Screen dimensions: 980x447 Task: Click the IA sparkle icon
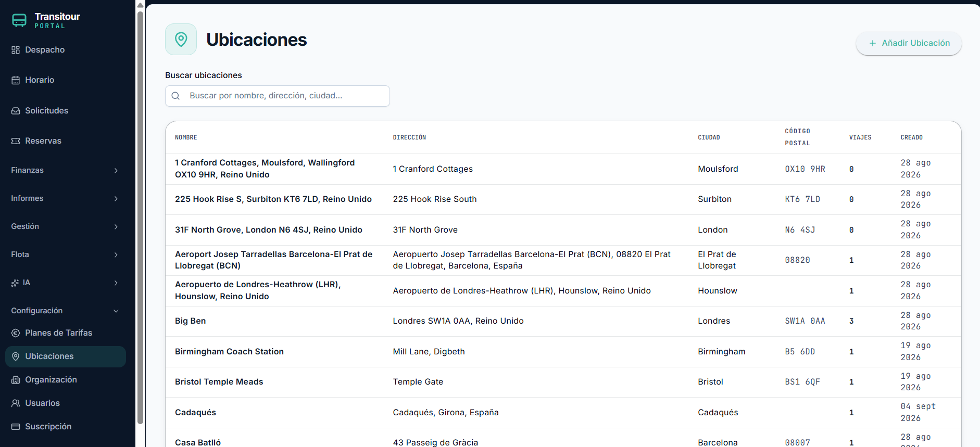15,283
